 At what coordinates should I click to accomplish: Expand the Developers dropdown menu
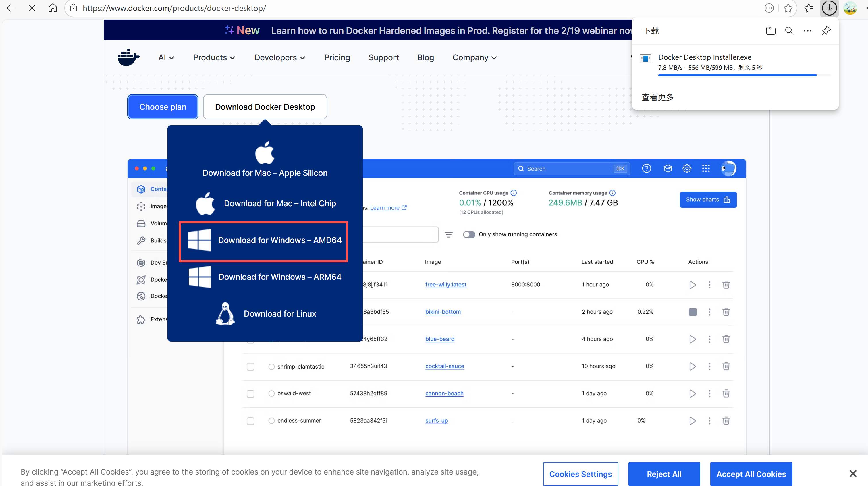coord(279,58)
